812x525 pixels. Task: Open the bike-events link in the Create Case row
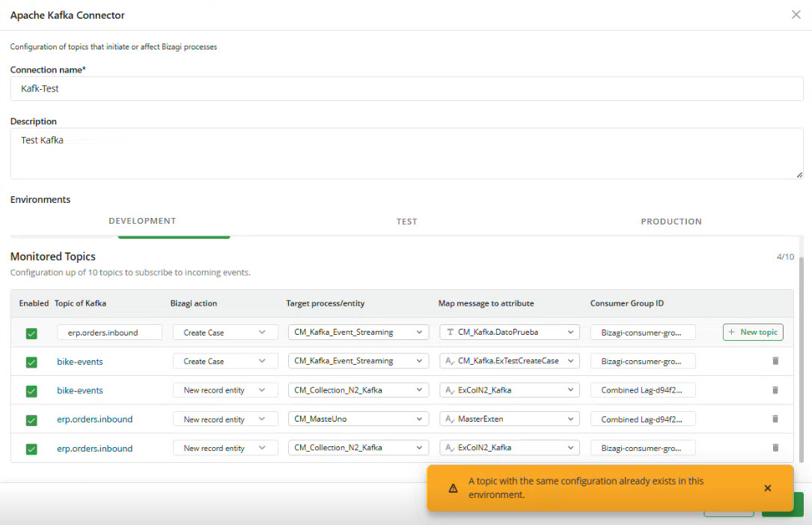click(x=80, y=362)
